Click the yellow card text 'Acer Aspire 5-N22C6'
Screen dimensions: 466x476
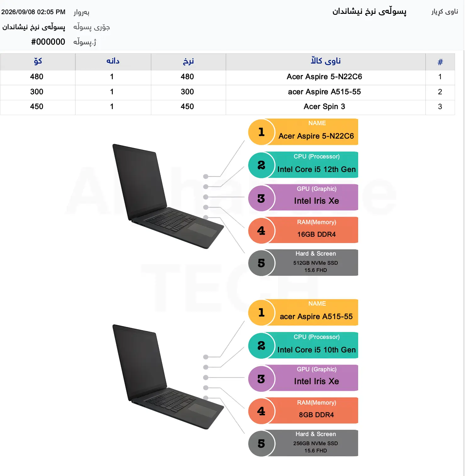[x=316, y=136]
